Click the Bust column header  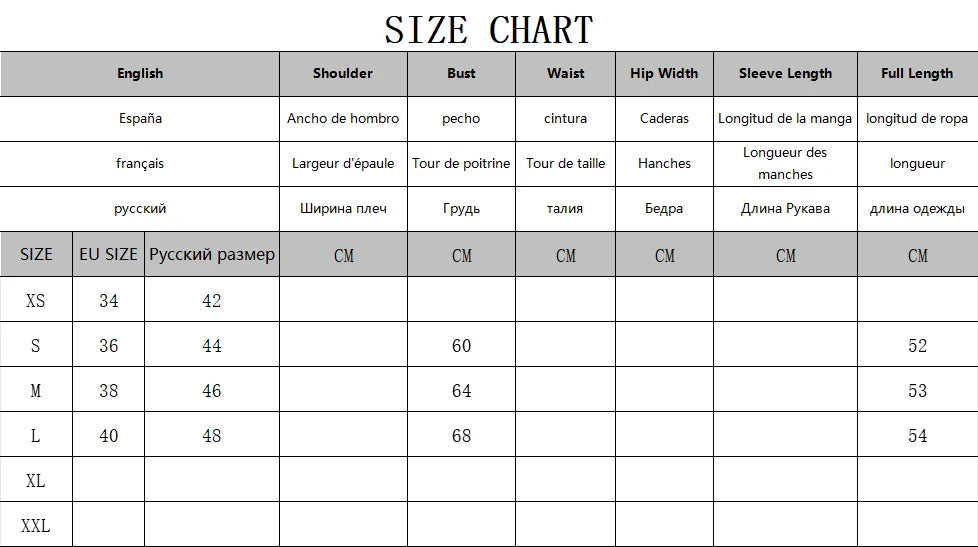pyautogui.click(x=461, y=73)
